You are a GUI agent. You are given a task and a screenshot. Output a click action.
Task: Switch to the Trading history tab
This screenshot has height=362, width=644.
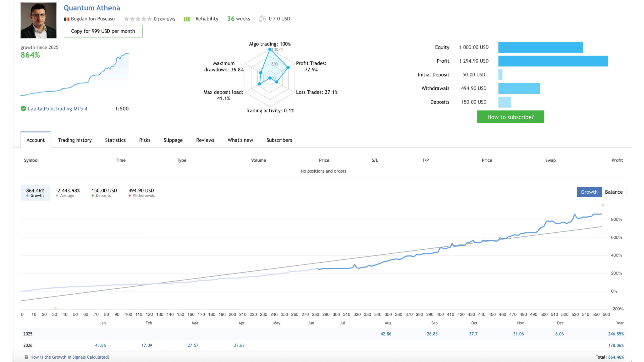pyautogui.click(x=74, y=140)
